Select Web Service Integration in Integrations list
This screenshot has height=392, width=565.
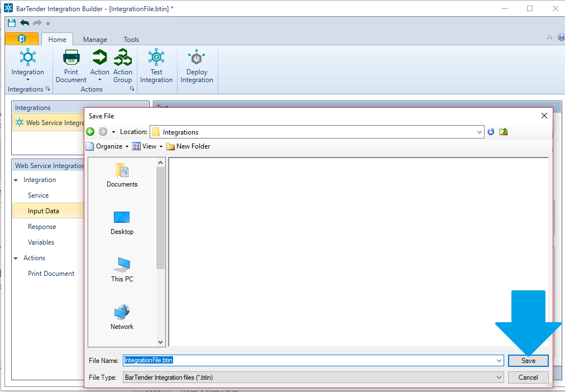click(49, 123)
